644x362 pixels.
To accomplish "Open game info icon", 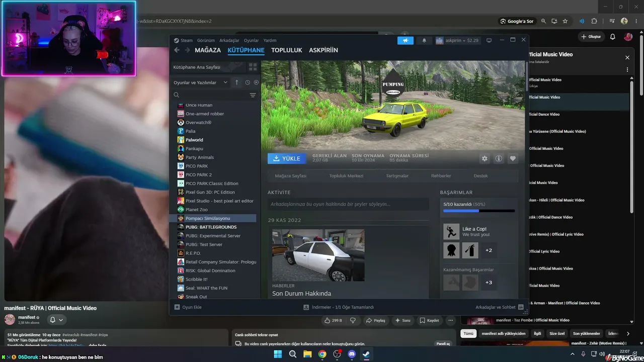I will coord(499,158).
